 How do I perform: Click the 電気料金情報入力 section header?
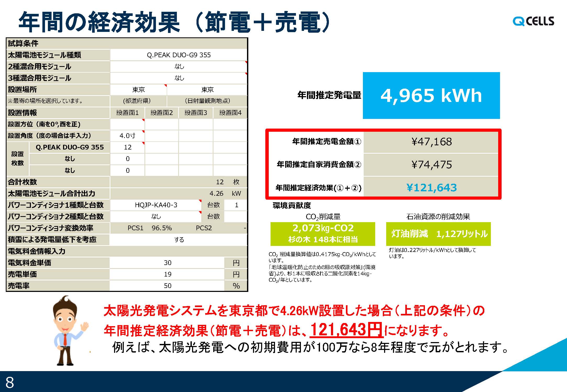(x=127, y=251)
